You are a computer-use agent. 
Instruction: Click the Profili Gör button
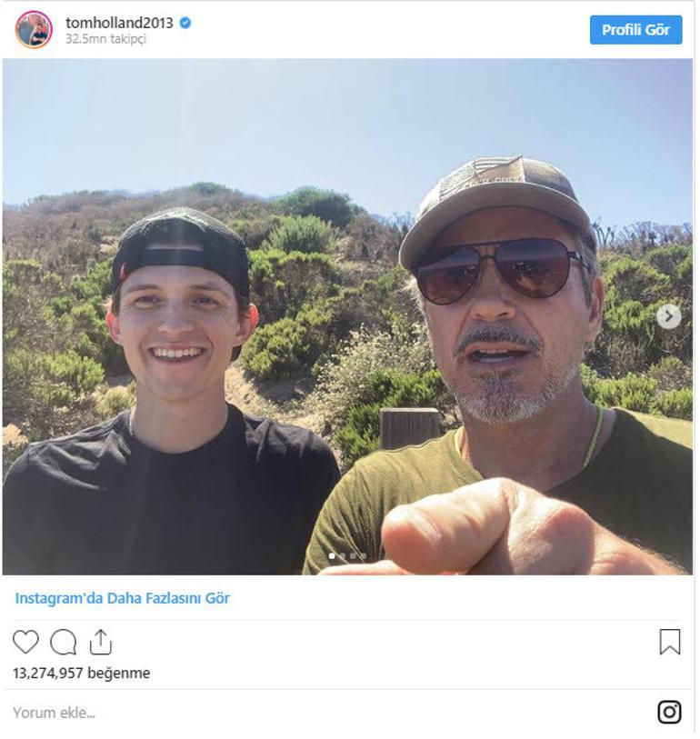[635, 30]
